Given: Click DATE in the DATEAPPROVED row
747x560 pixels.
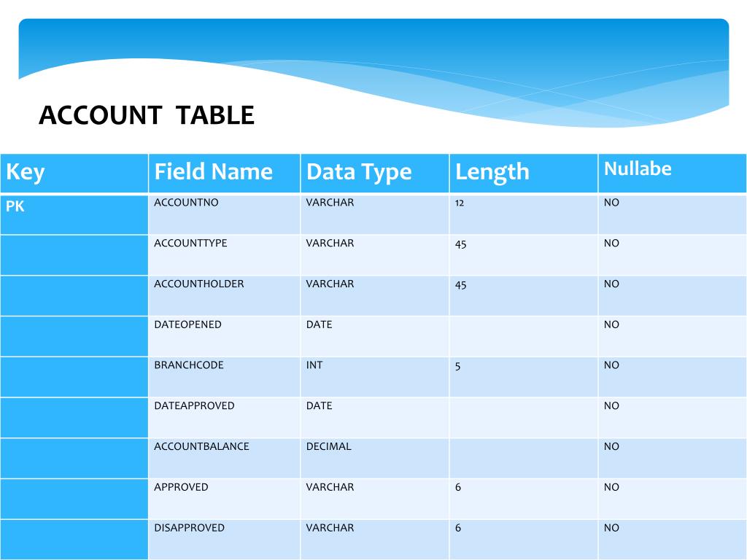Looking at the screenshot, I should pyautogui.click(x=320, y=405).
